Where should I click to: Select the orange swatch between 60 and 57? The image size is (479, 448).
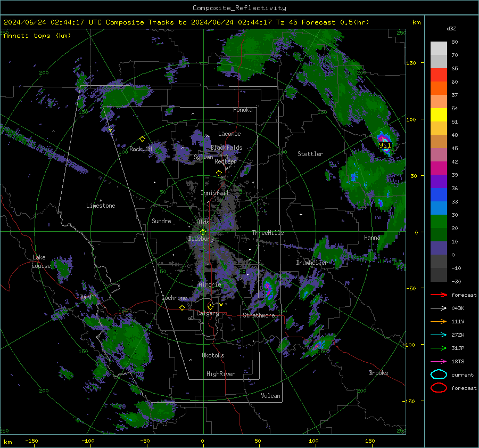(x=439, y=88)
